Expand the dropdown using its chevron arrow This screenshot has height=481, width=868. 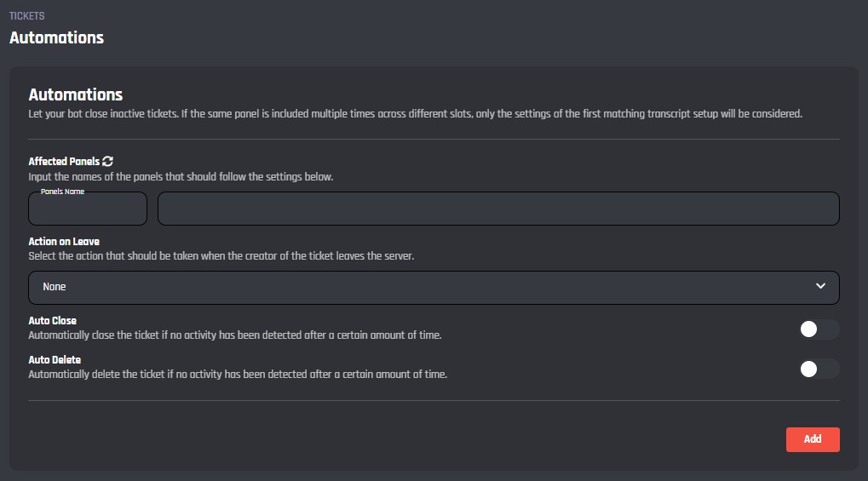tap(820, 287)
